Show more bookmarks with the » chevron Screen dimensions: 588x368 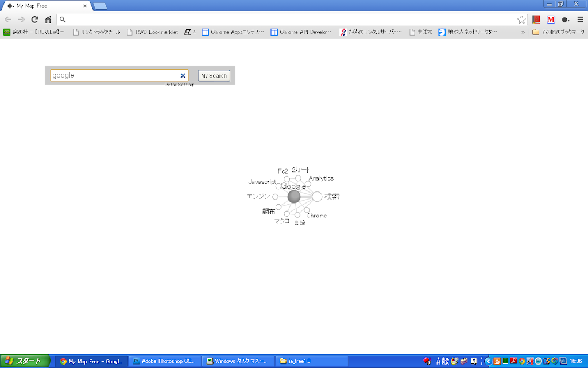(523, 32)
